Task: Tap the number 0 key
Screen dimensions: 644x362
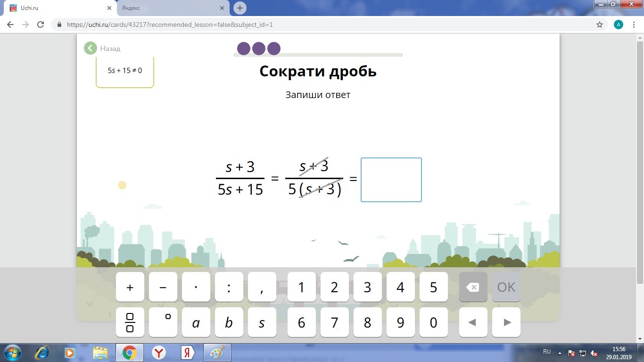Action: pos(434,322)
